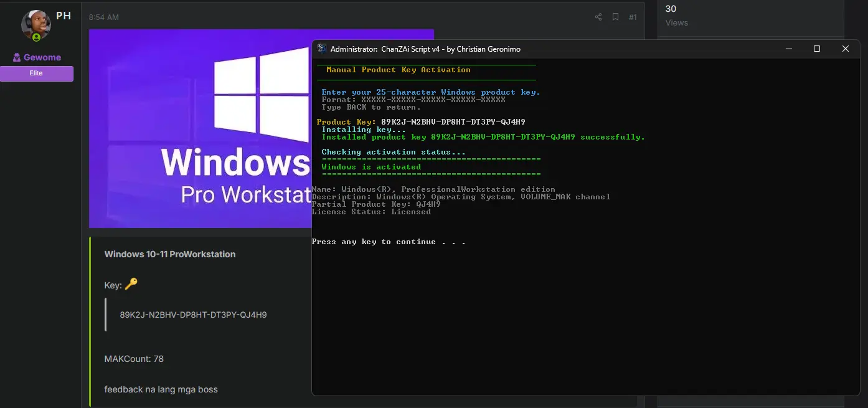Open post number #1 link
This screenshot has height=408, width=868.
[633, 17]
